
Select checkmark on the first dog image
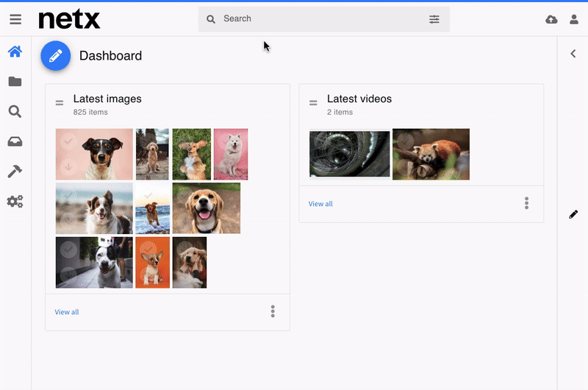(68, 141)
